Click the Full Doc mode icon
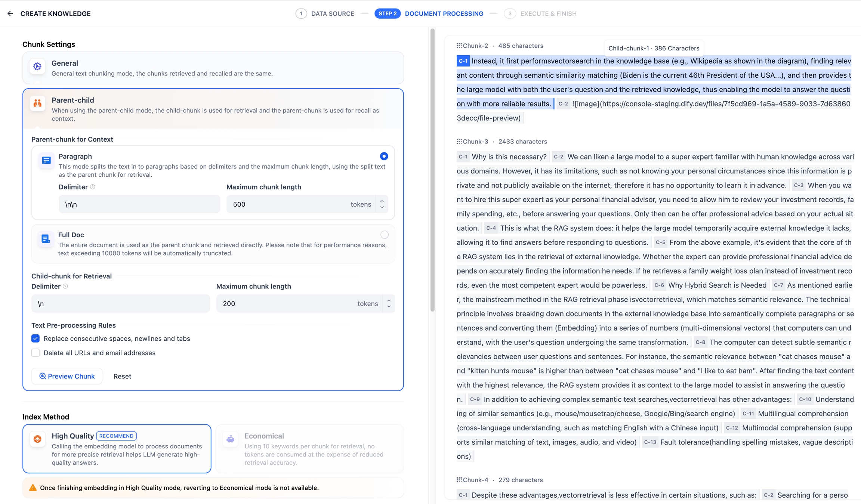The image size is (861, 504). coord(46,239)
